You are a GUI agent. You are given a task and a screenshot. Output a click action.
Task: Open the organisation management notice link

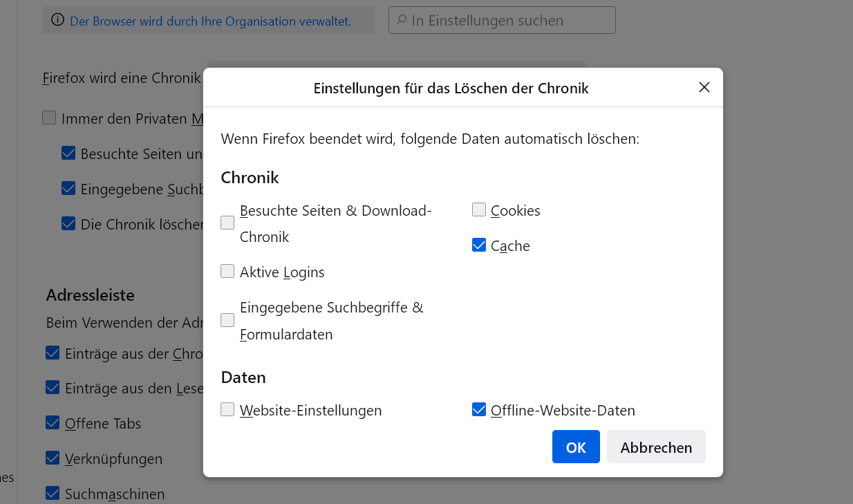coord(210,21)
